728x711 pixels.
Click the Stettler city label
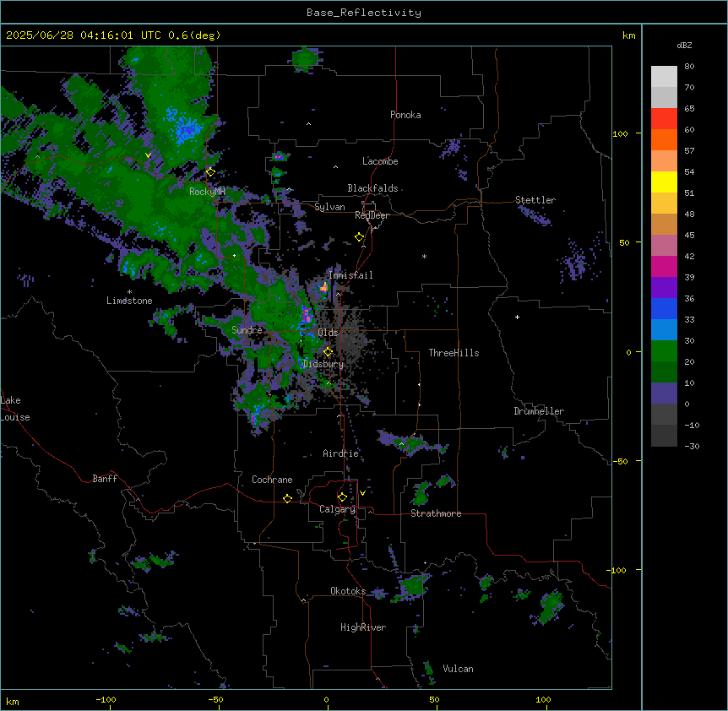(x=535, y=200)
